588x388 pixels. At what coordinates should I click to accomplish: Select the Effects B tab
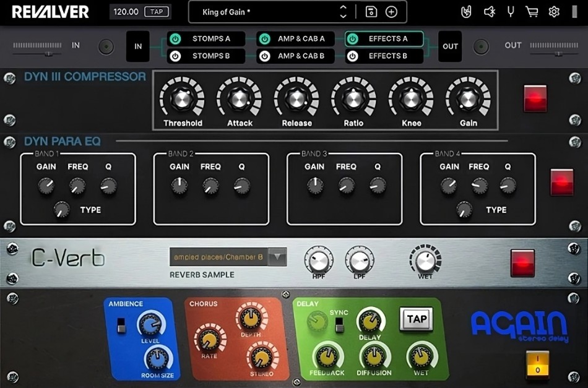click(384, 56)
